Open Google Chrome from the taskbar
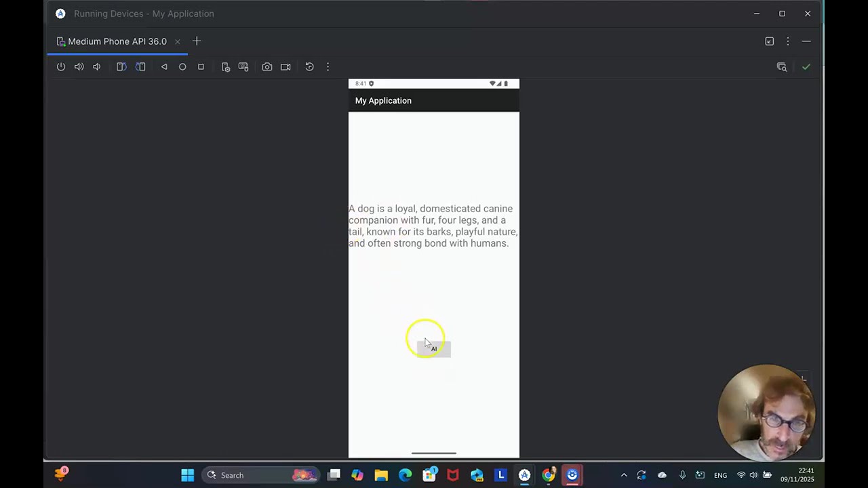 549,475
